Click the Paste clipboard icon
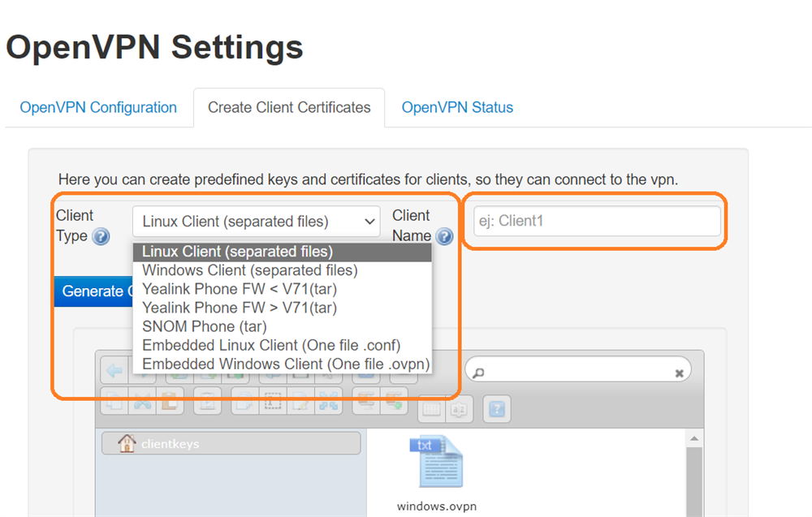Image resolution: width=812 pixels, height=517 pixels. (167, 402)
